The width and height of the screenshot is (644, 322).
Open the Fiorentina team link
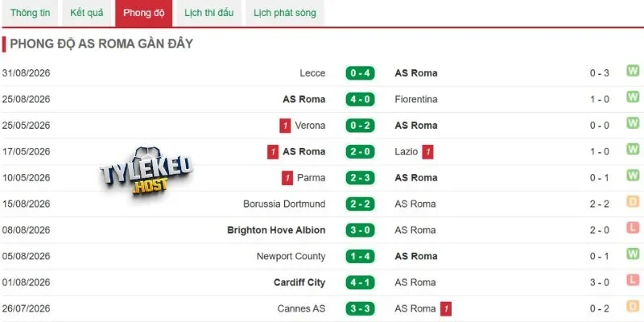click(416, 99)
